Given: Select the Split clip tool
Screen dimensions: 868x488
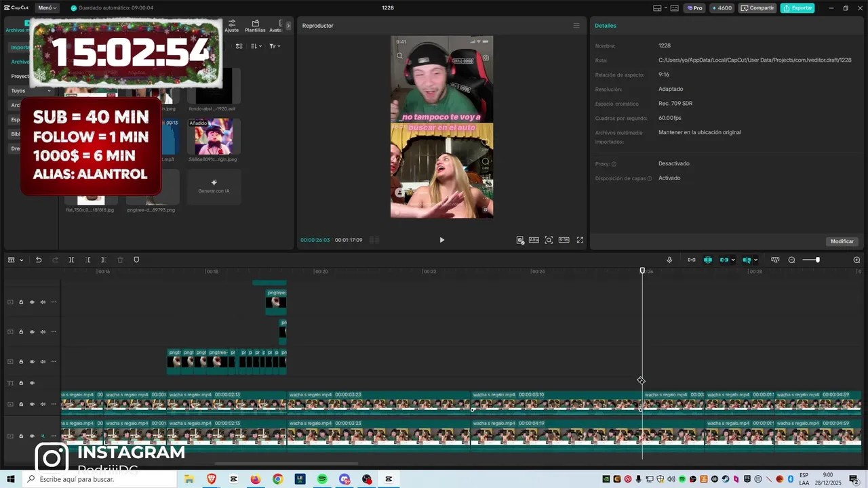Looking at the screenshot, I should [x=71, y=260].
